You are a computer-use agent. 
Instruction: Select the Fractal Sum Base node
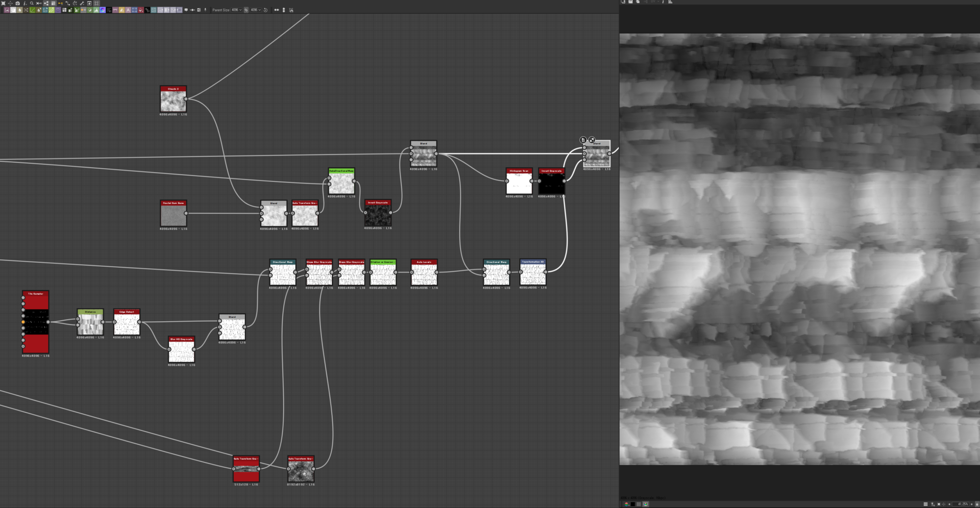click(x=173, y=213)
